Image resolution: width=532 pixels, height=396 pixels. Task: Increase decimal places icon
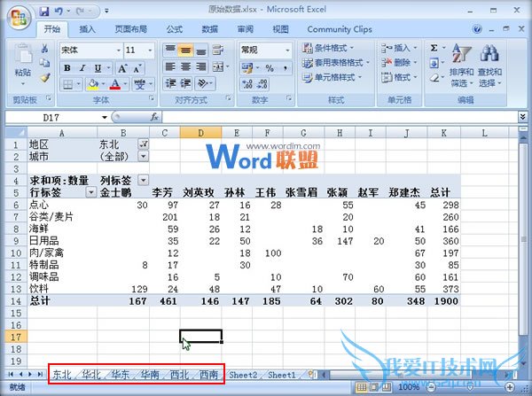247,84
